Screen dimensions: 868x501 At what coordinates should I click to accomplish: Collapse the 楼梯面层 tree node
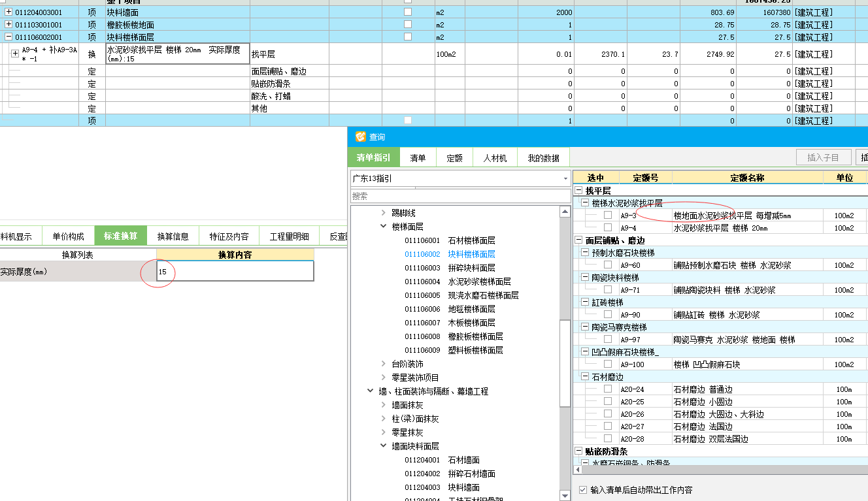coord(384,227)
